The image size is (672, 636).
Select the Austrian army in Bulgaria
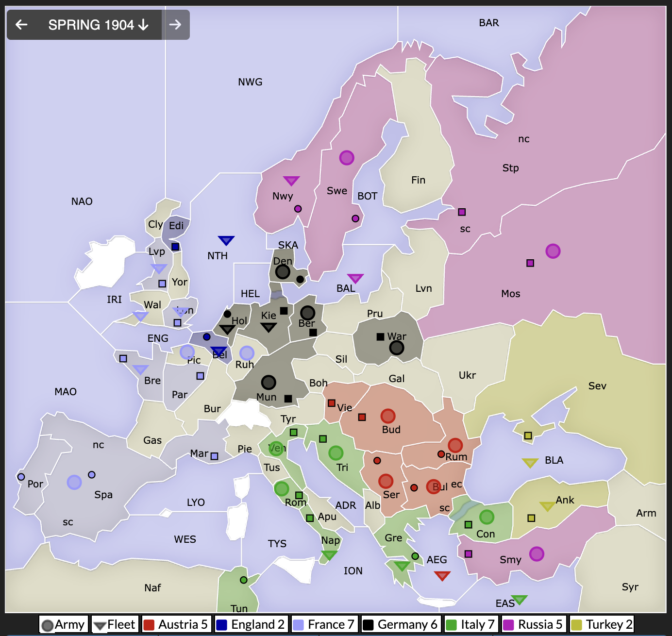click(x=434, y=486)
